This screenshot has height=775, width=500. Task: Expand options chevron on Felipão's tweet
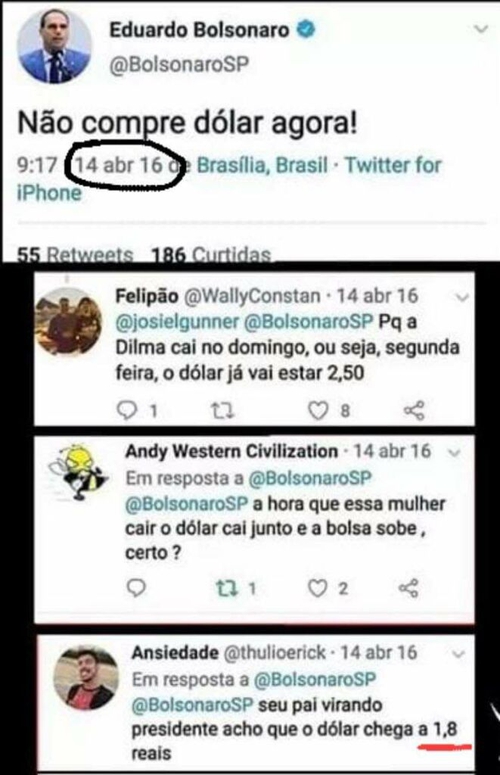tap(462, 298)
